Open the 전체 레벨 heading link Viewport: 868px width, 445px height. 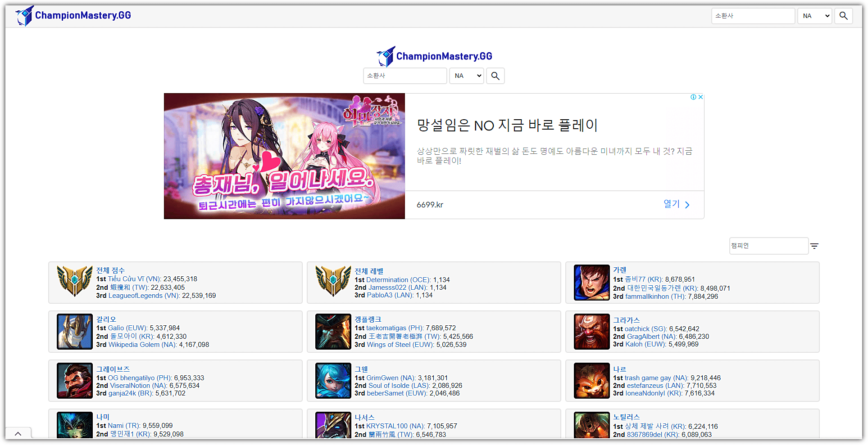pyautogui.click(x=369, y=271)
